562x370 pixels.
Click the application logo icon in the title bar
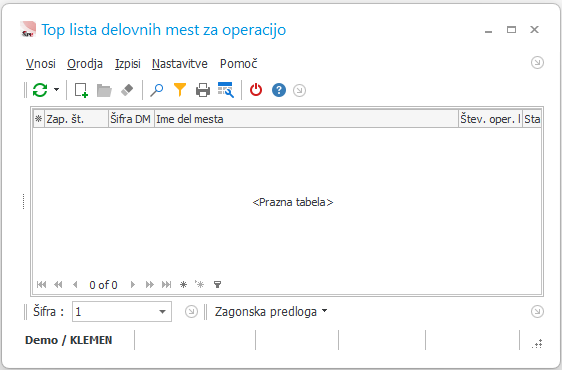pos(28,29)
